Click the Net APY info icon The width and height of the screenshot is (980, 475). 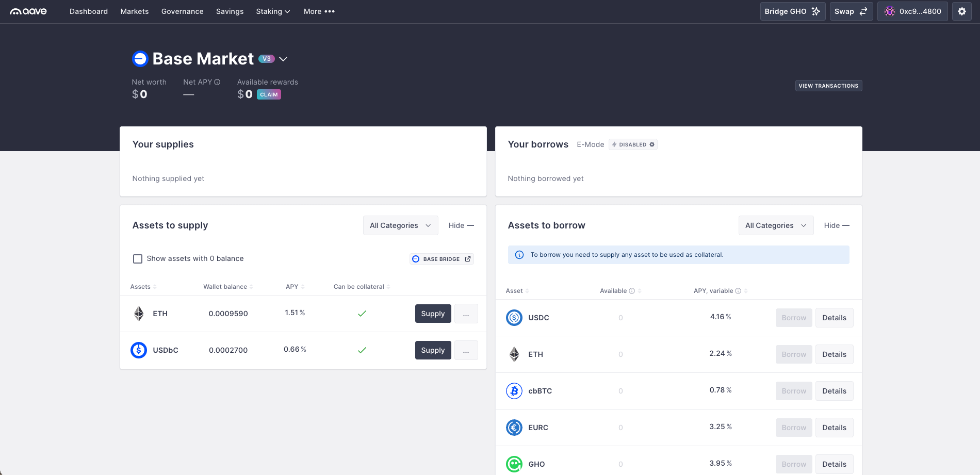pyautogui.click(x=217, y=82)
